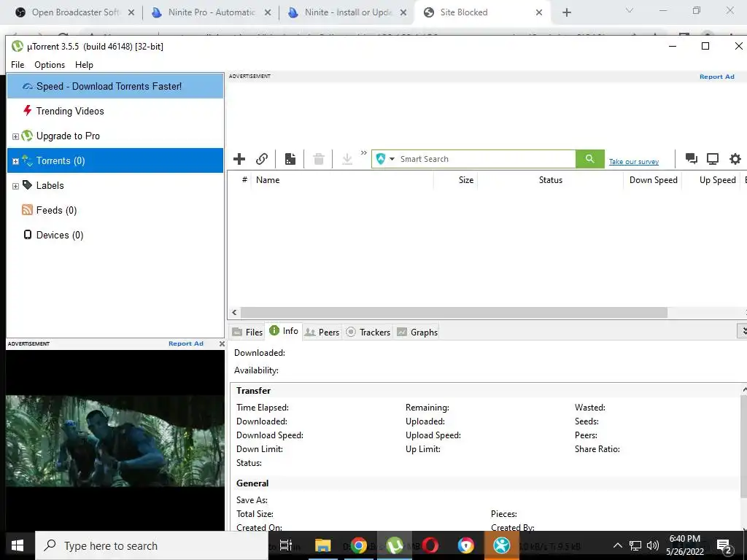This screenshot has height=560, width=747.
Task: Expand the toolbar overflow chevron
Action: coord(364,152)
